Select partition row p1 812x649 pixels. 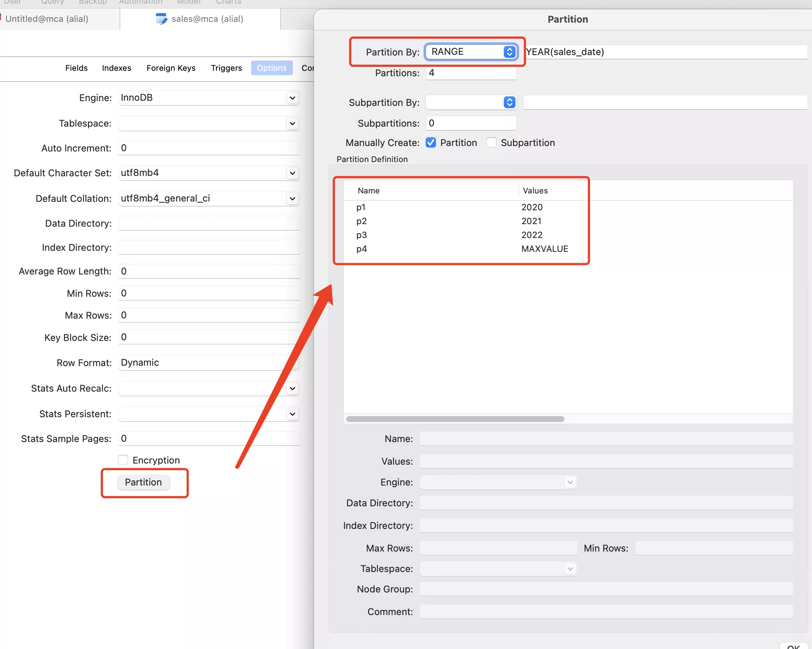coord(568,207)
